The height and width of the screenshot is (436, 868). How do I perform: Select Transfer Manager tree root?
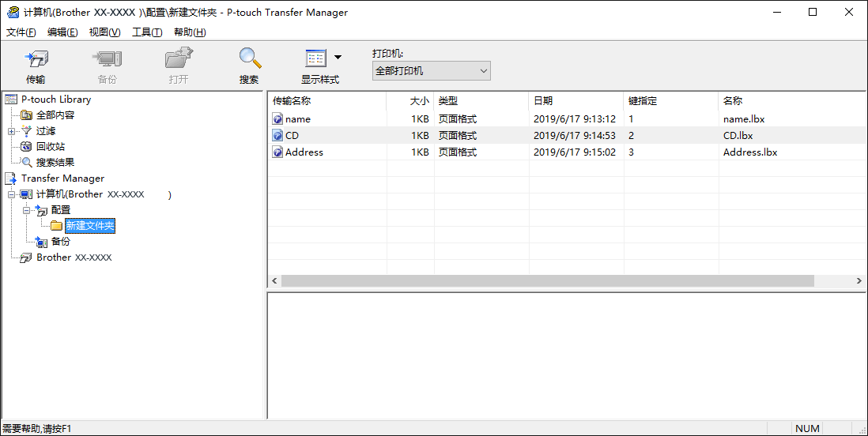point(62,179)
